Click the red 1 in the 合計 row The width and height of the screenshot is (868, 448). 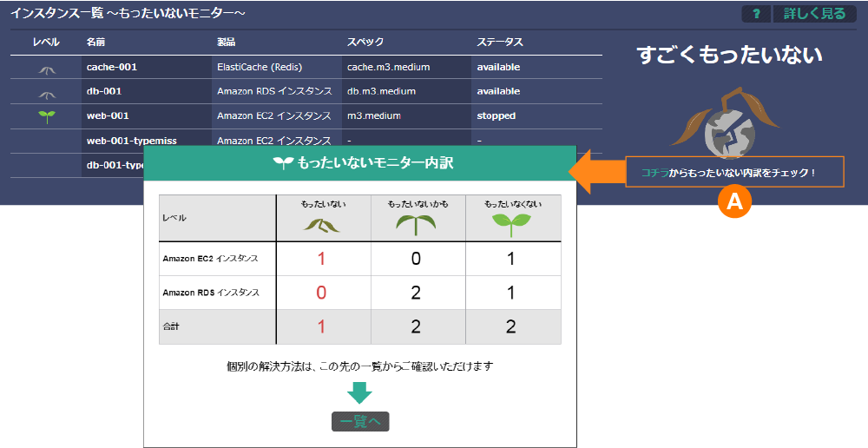click(321, 326)
